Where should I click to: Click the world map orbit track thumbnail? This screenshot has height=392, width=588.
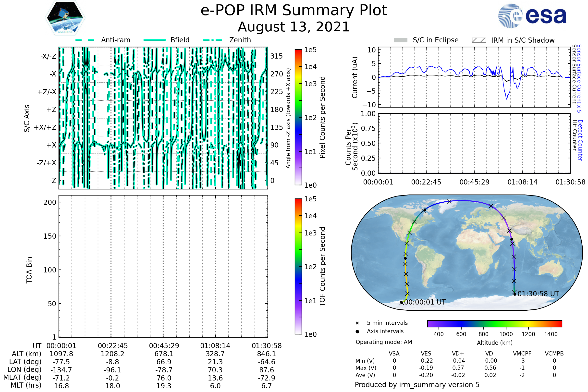(466, 253)
